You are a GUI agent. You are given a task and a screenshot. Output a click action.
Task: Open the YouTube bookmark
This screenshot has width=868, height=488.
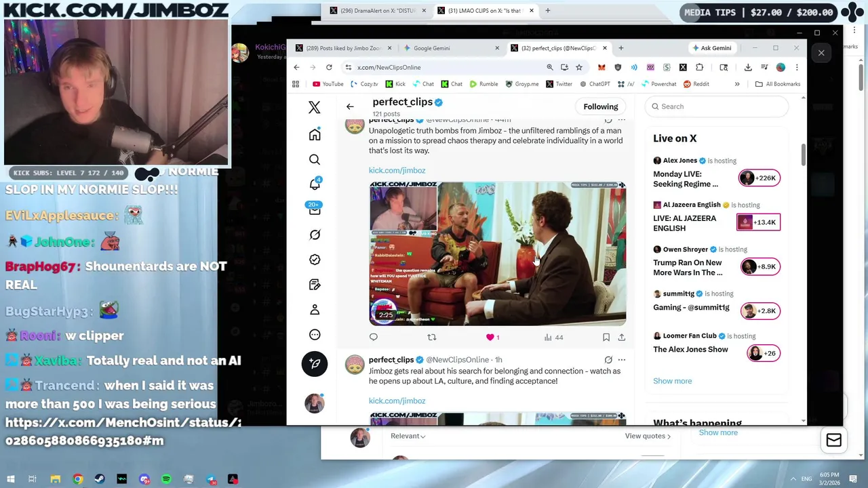(328, 84)
